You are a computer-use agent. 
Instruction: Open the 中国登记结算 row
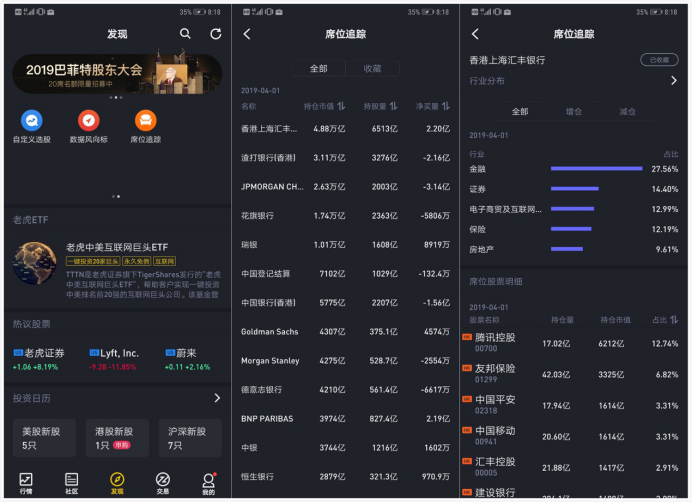coord(345,274)
